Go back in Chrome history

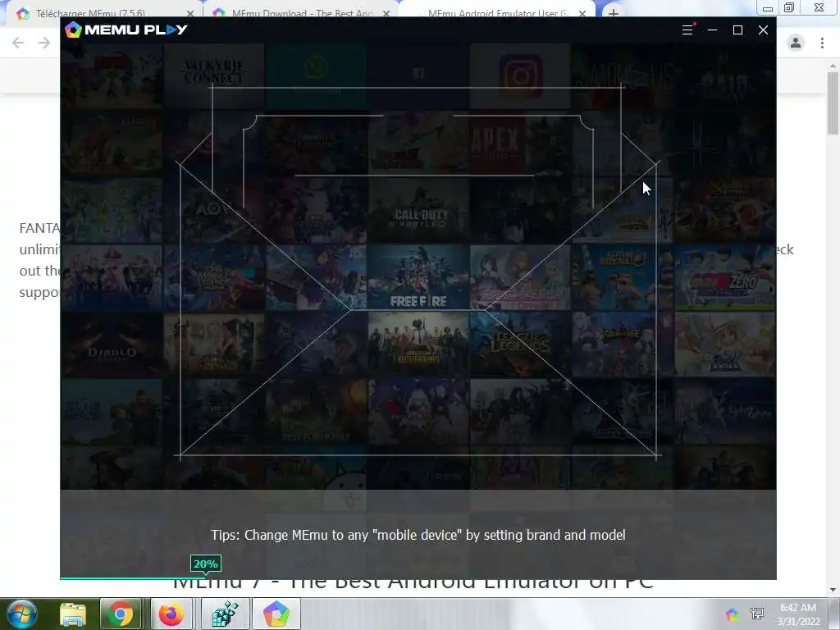point(18,43)
